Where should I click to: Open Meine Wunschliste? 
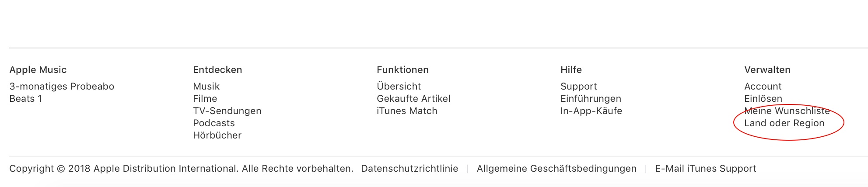point(787,111)
